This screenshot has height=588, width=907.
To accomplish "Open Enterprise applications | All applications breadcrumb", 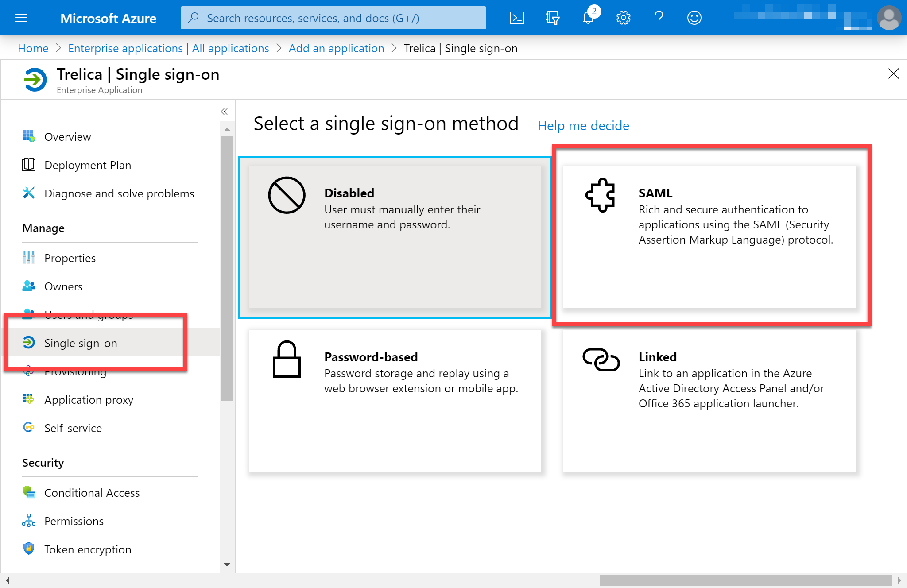I will pyautogui.click(x=169, y=48).
